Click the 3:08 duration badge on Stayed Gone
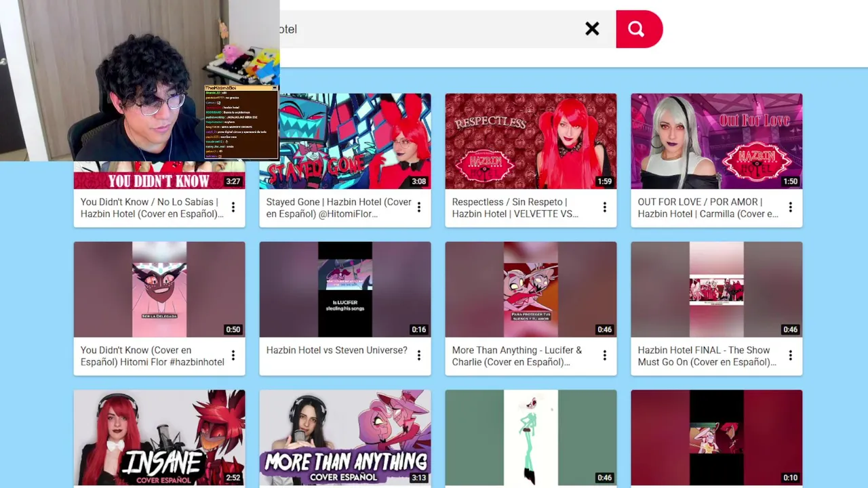The image size is (868, 488). [419, 182]
